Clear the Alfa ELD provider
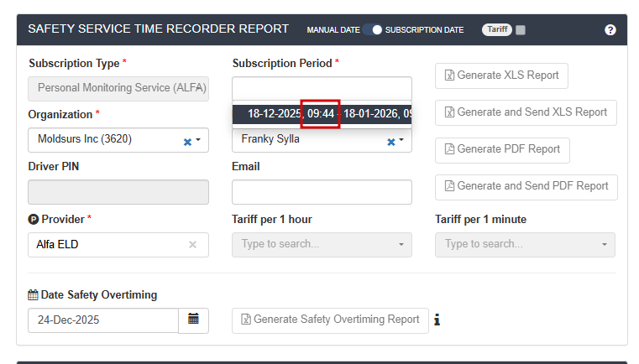639x364 pixels. tap(193, 244)
